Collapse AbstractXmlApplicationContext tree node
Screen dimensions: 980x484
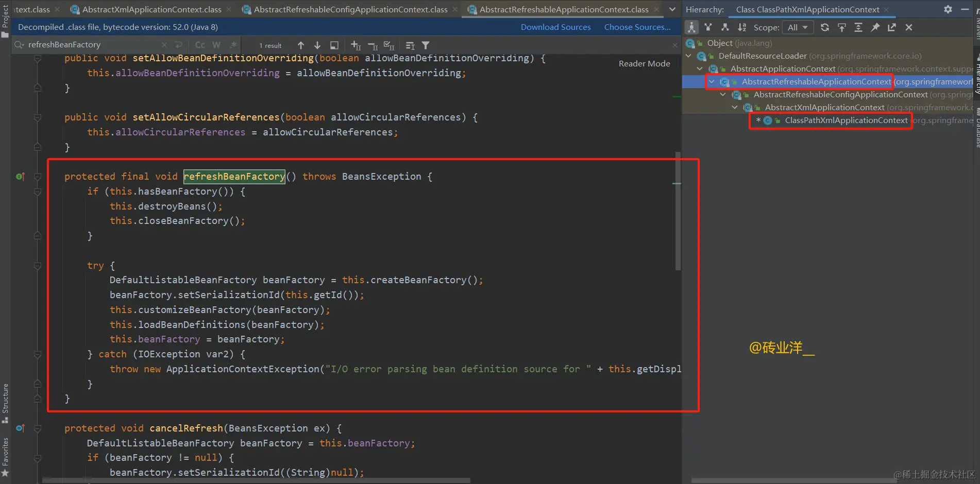[x=735, y=107]
